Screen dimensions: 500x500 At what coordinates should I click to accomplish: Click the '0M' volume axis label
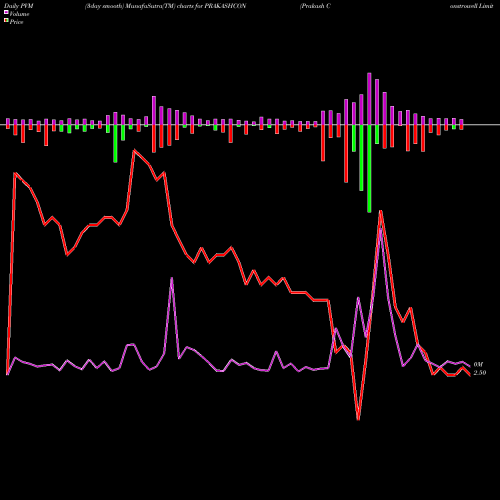point(478,365)
